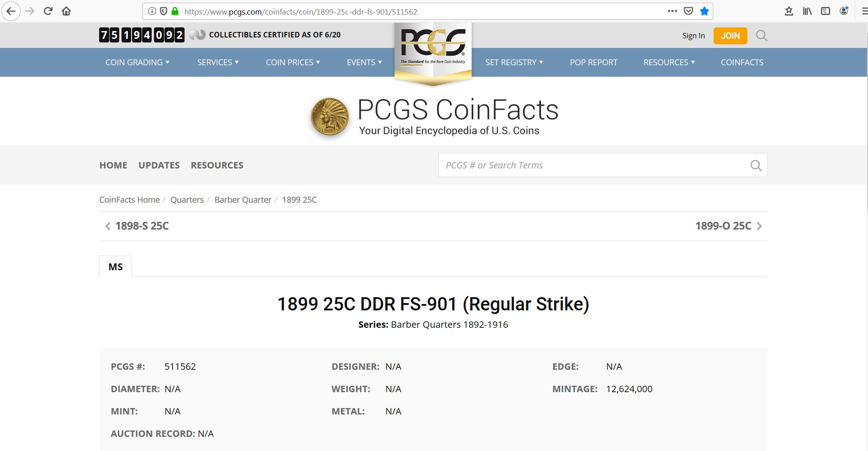868x451 pixels.
Task: Click Quarters breadcrumb link
Action: tap(187, 199)
